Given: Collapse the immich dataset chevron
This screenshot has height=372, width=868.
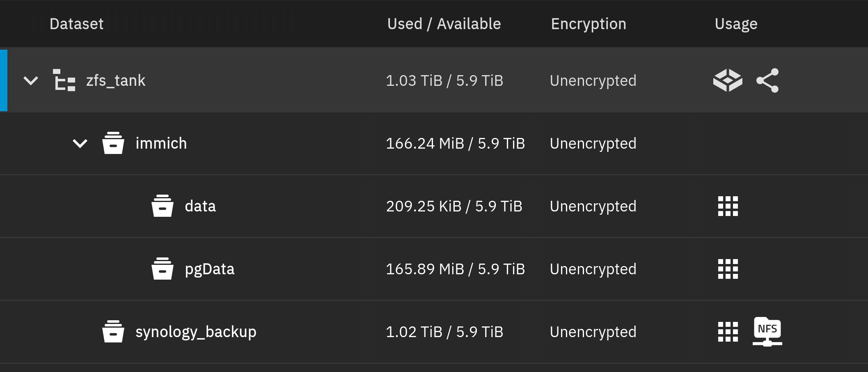Looking at the screenshot, I should [x=80, y=143].
